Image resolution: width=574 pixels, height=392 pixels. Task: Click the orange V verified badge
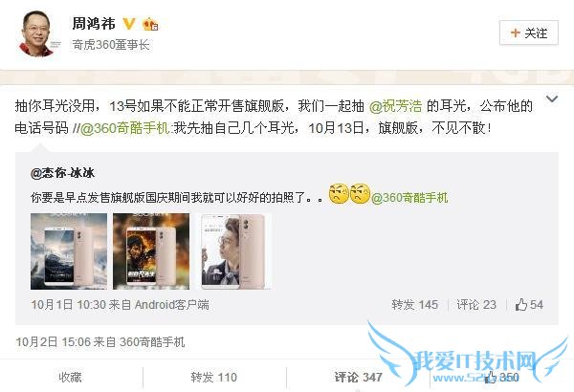tap(128, 24)
